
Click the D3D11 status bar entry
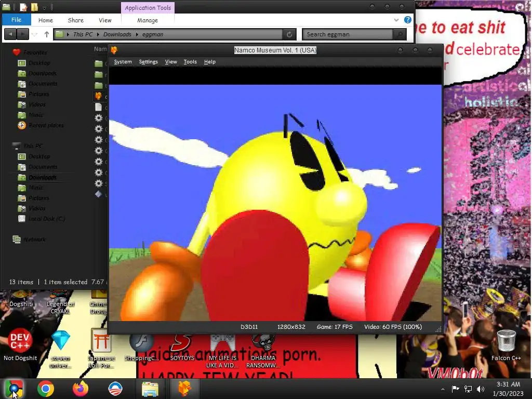click(249, 327)
